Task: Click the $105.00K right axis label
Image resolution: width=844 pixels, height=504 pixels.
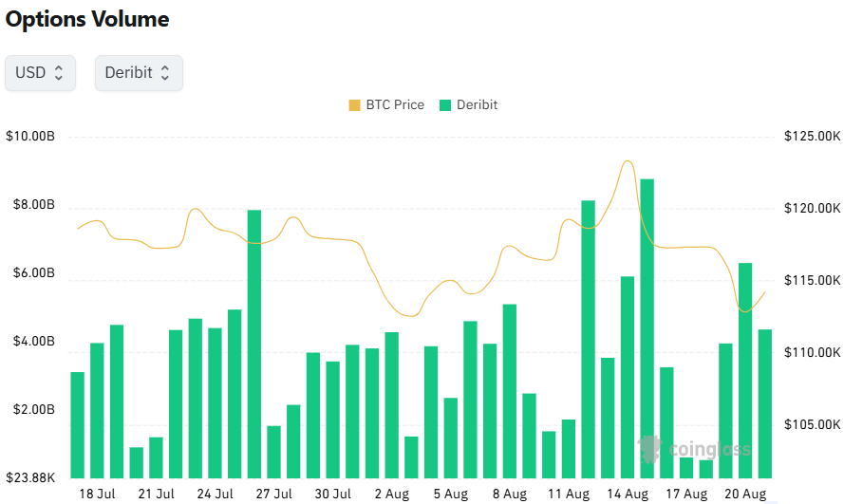Action: pos(813,424)
